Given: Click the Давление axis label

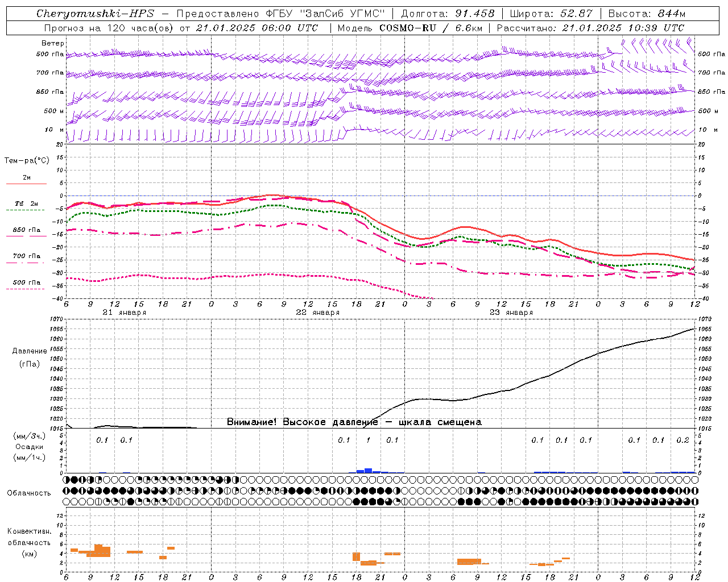Looking at the screenshot, I should [30, 351].
